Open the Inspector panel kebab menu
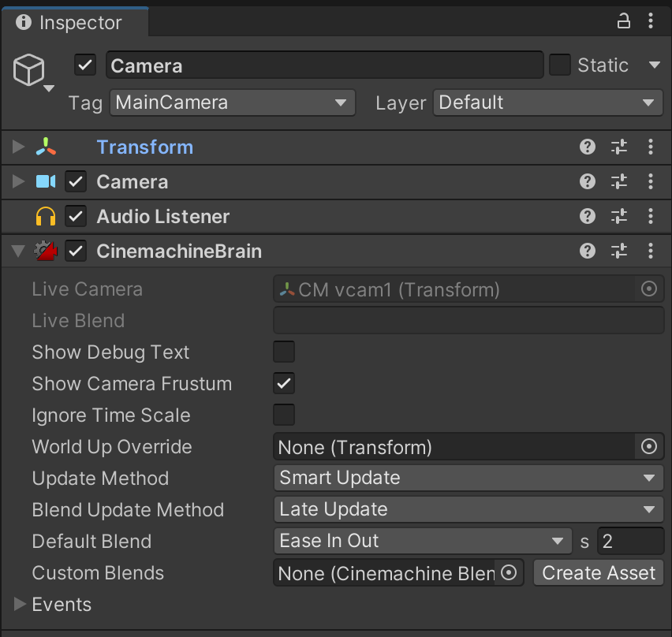Image resolution: width=672 pixels, height=637 pixels. [651, 22]
